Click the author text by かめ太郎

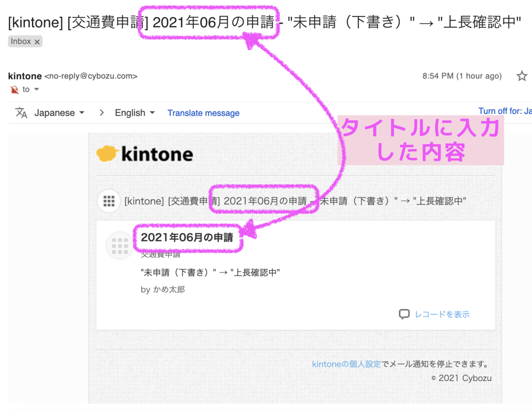[163, 289]
